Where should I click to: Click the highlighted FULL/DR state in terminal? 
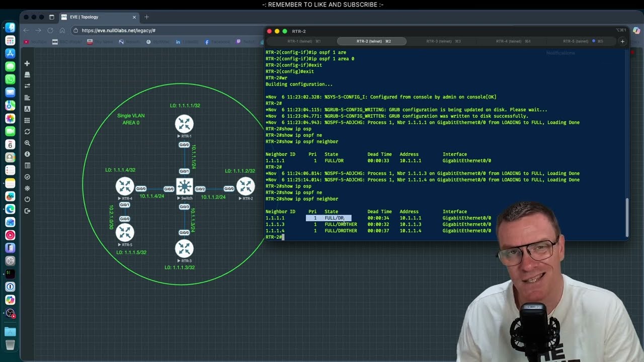pos(335,218)
